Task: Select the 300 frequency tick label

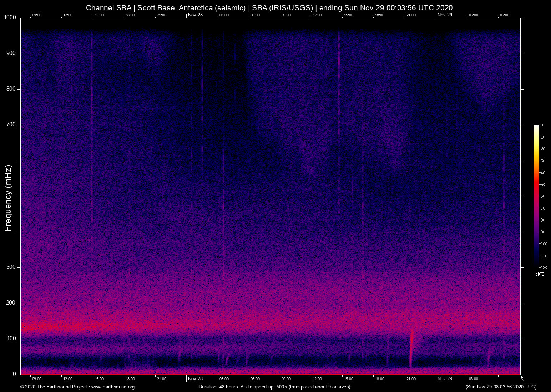Action: 11,267
